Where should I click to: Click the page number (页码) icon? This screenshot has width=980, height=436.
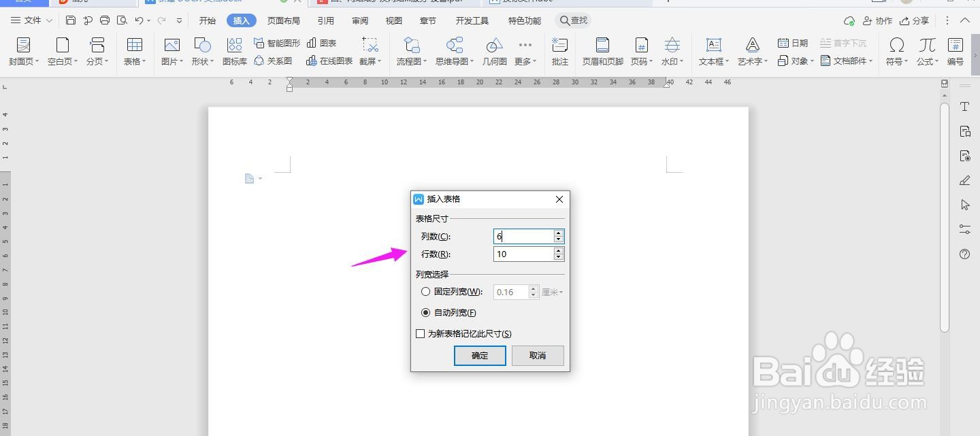(x=641, y=45)
